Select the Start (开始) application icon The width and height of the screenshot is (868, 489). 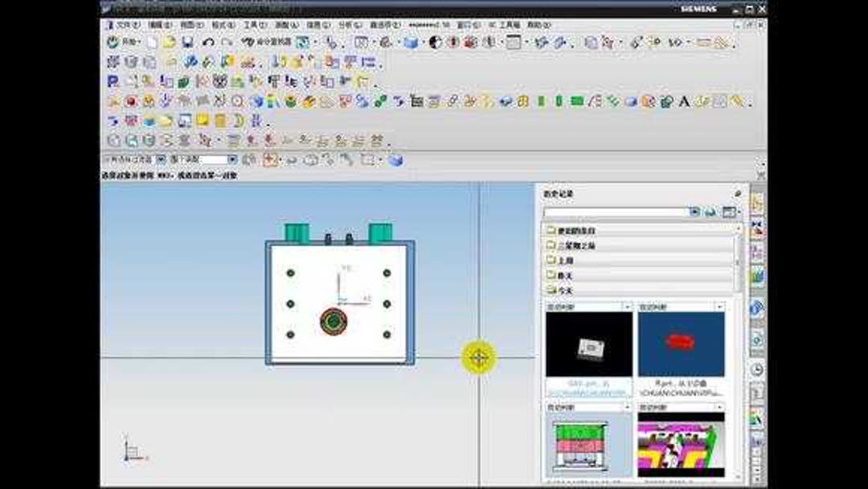(x=113, y=39)
